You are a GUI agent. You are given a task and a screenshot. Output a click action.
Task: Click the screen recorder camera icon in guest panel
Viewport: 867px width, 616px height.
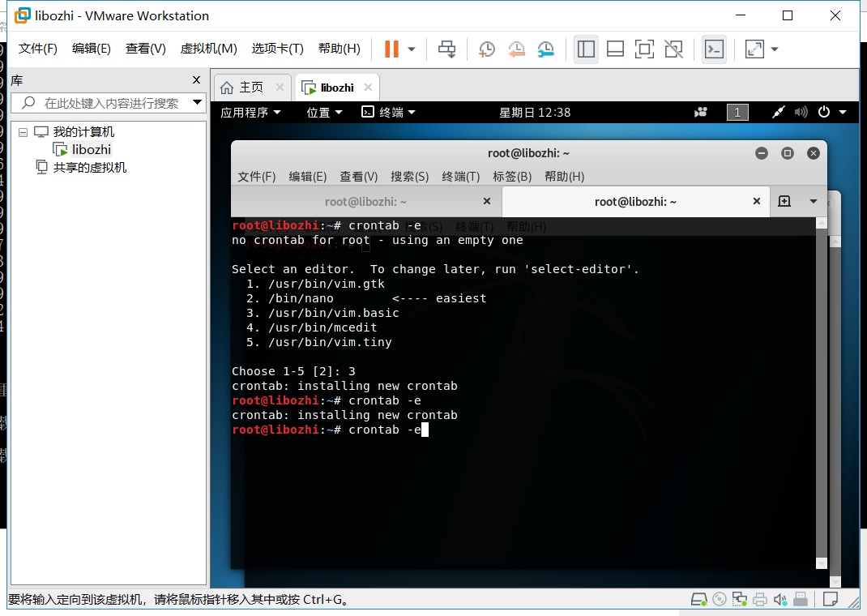(701, 112)
